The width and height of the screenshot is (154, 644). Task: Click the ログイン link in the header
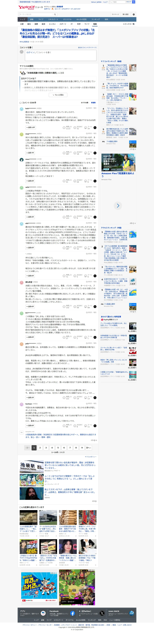click(47, 9)
